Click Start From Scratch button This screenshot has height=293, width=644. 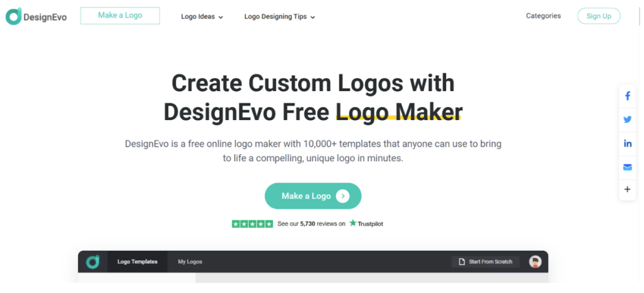[x=485, y=262]
